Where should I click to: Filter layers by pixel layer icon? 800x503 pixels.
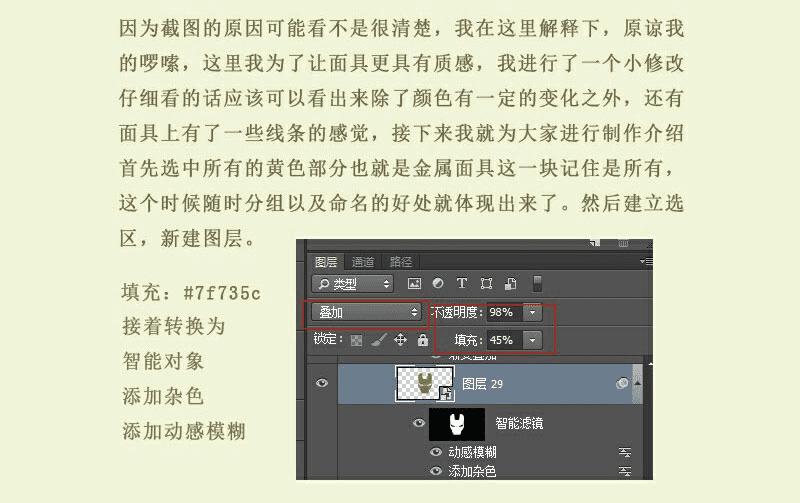414,284
